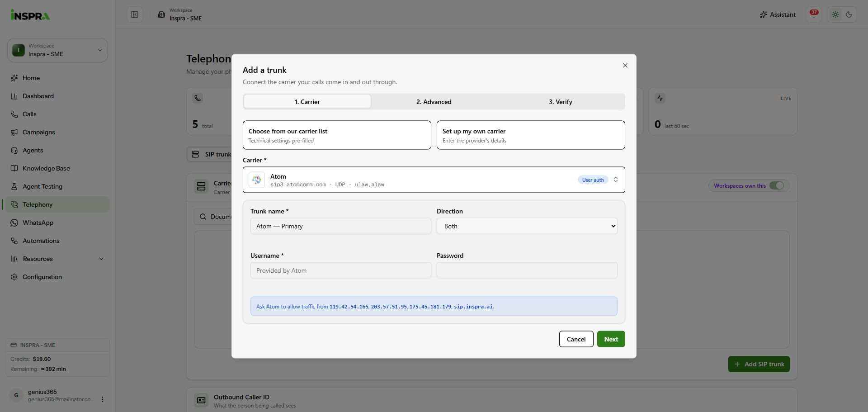
Task: Open user menu three dots
Action: (103, 399)
